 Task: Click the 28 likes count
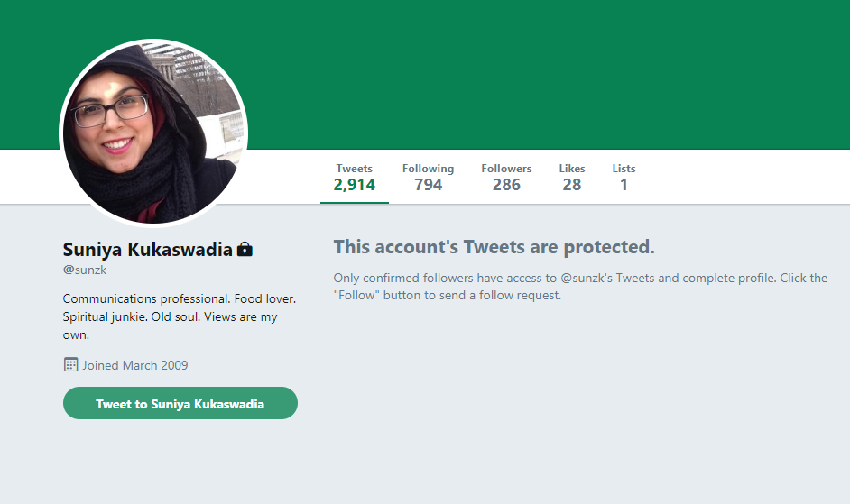coord(572,185)
